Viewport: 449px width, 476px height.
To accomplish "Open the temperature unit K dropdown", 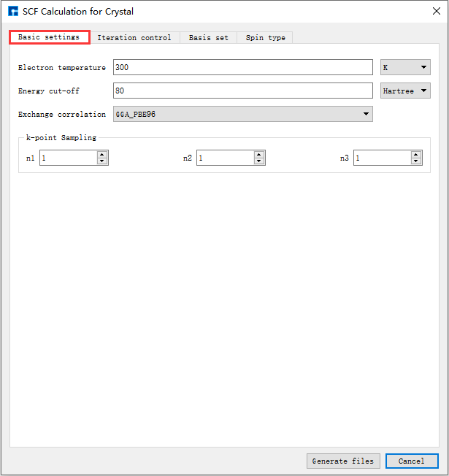I will point(406,68).
